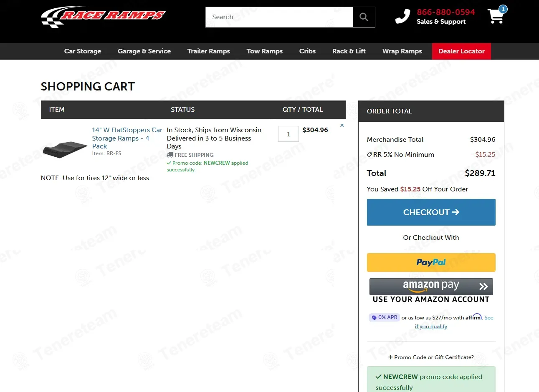Click the Race Ramps logo
Image resolution: width=539 pixels, height=392 pixels.
point(103,17)
